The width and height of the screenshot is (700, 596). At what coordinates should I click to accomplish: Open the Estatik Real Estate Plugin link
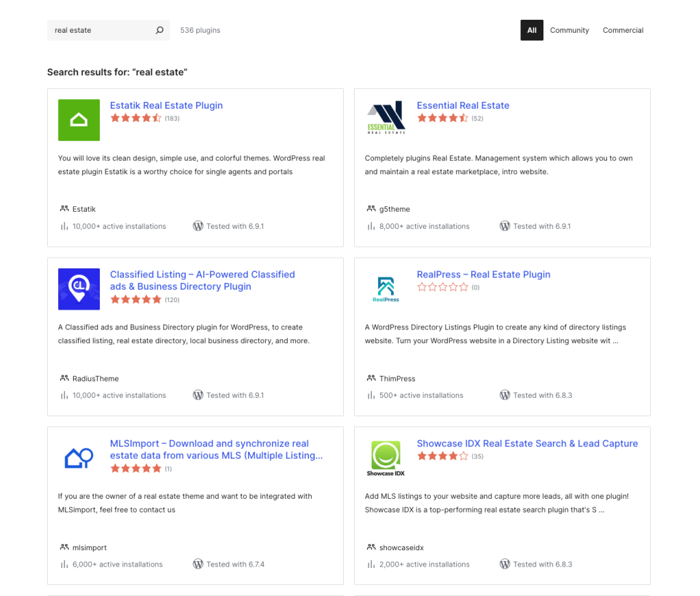166,105
